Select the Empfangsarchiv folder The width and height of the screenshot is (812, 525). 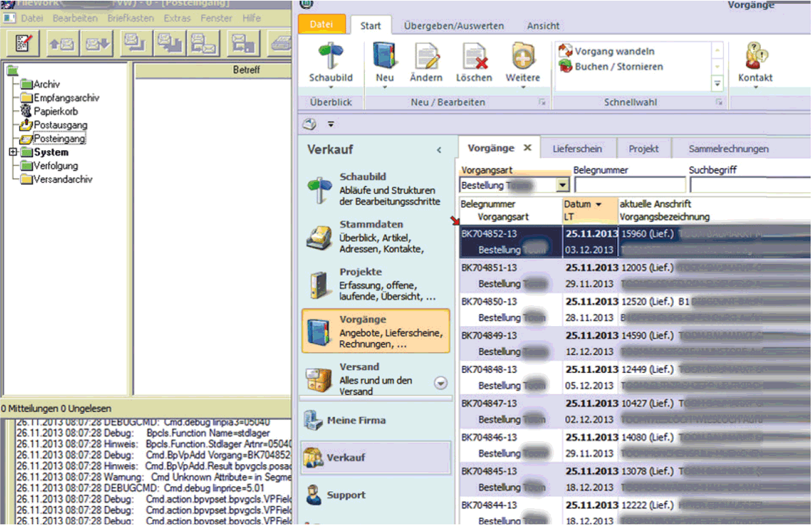click(60, 98)
